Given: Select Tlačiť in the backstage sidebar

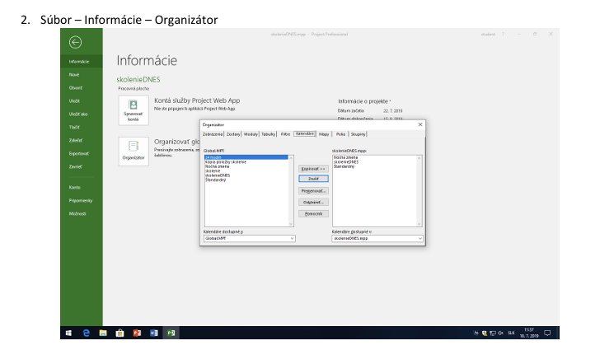Looking at the screenshot, I should pos(82,127).
